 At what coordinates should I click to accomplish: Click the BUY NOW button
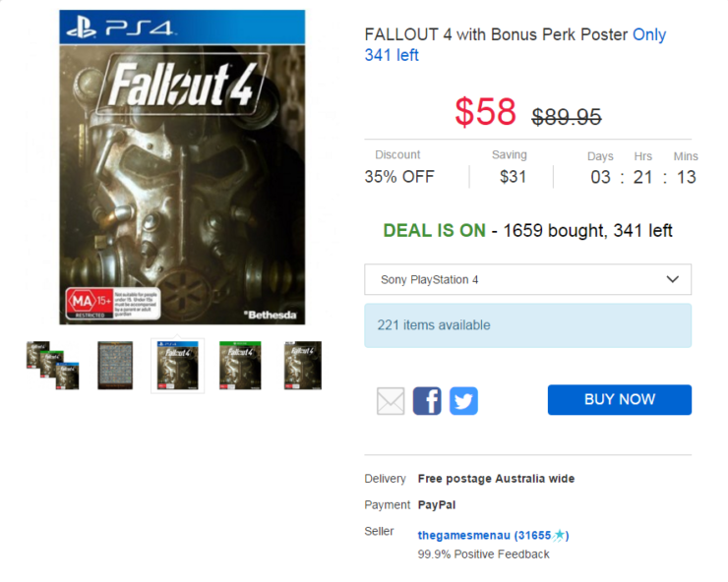[620, 399]
